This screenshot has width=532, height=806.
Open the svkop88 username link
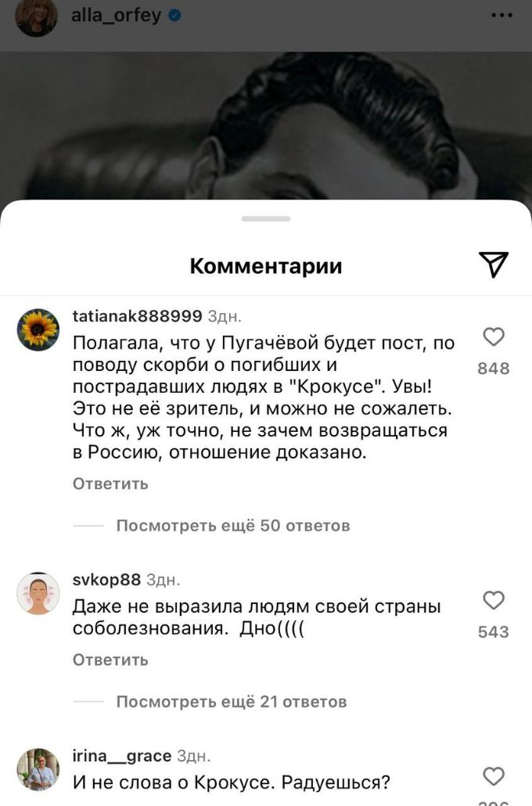click(106, 580)
